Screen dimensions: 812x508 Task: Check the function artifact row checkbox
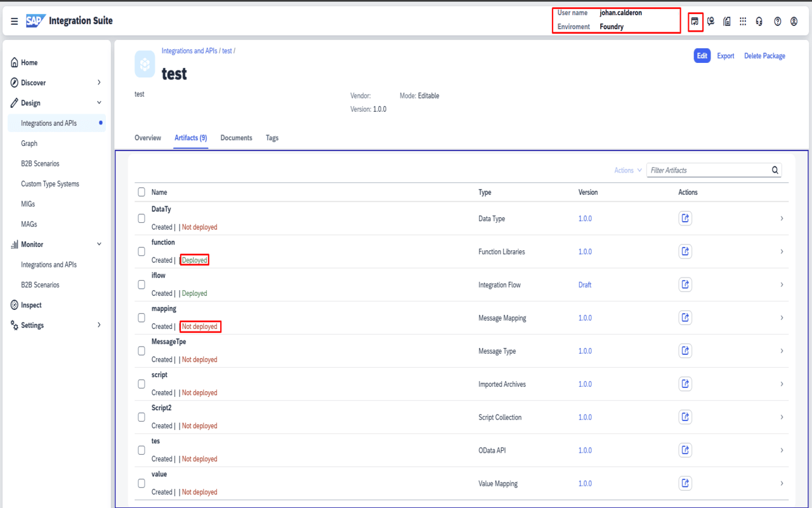[141, 251]
